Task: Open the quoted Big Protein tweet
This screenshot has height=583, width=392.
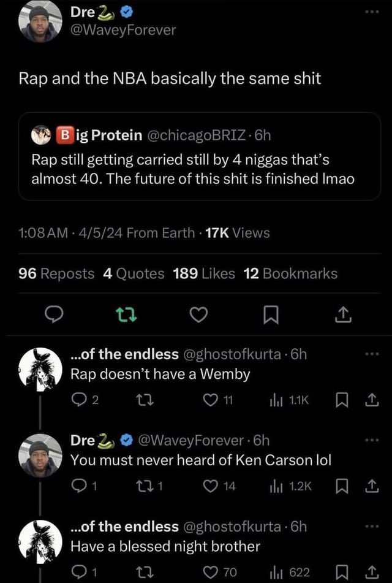Action: point(200,156)
